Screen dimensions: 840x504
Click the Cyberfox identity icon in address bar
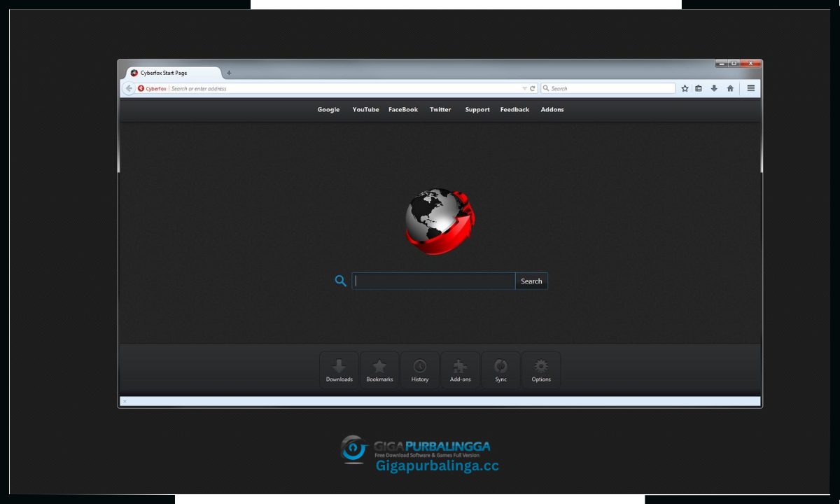point(141,88)
